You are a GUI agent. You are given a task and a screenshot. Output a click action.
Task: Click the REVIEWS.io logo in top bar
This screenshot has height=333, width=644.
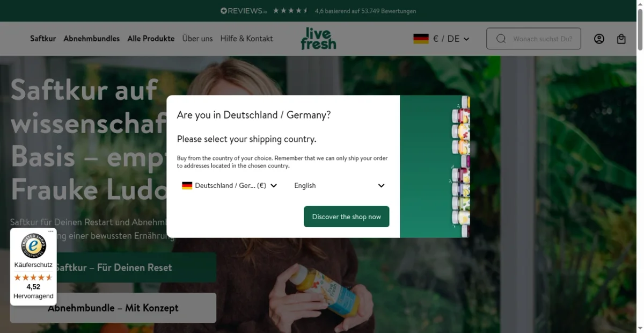(244, 11)
